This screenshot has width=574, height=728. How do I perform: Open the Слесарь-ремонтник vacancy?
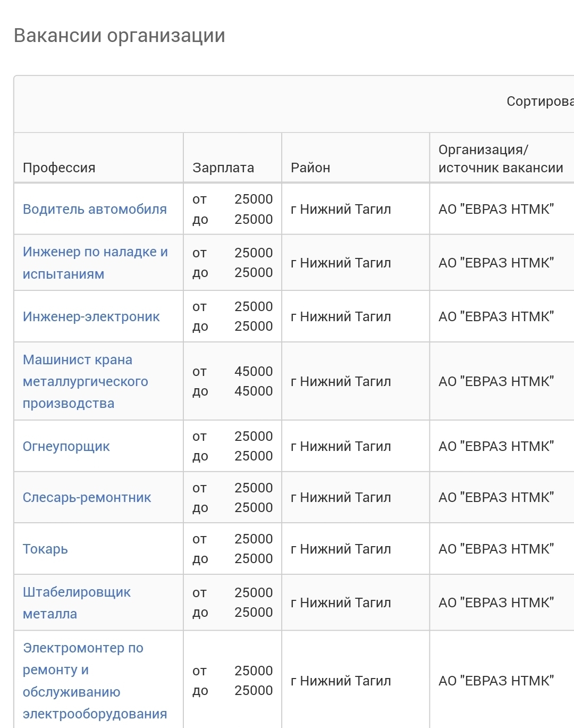click(87, 498)
